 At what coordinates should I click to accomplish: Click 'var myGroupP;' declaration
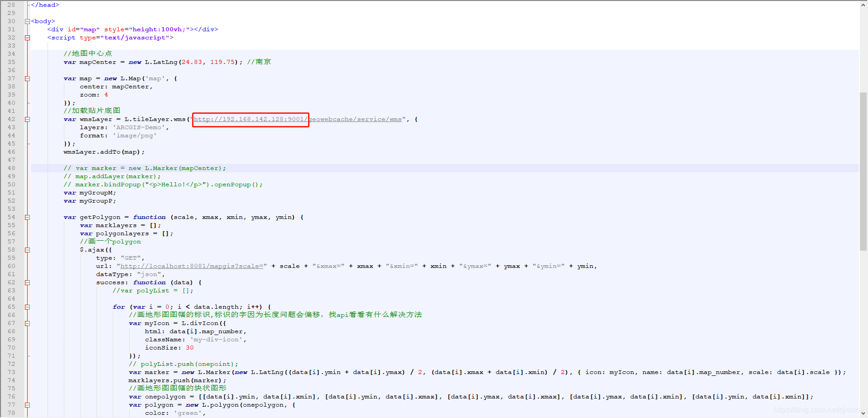coord(90,201)
